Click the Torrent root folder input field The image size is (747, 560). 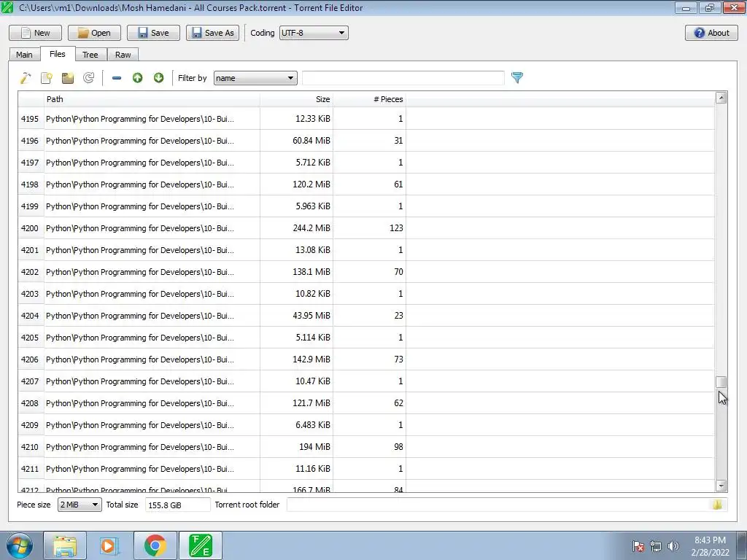click(x=498, y=505)
